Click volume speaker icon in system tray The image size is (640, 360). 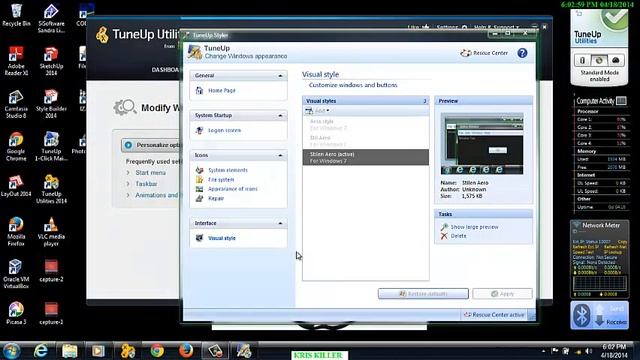[x=589, y=351]
